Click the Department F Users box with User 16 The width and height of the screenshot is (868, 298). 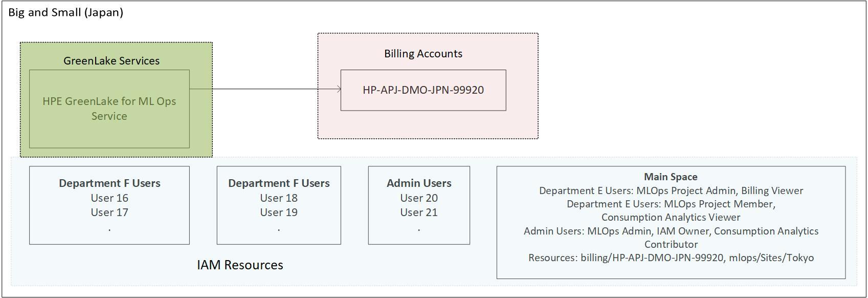pos(109,205)
